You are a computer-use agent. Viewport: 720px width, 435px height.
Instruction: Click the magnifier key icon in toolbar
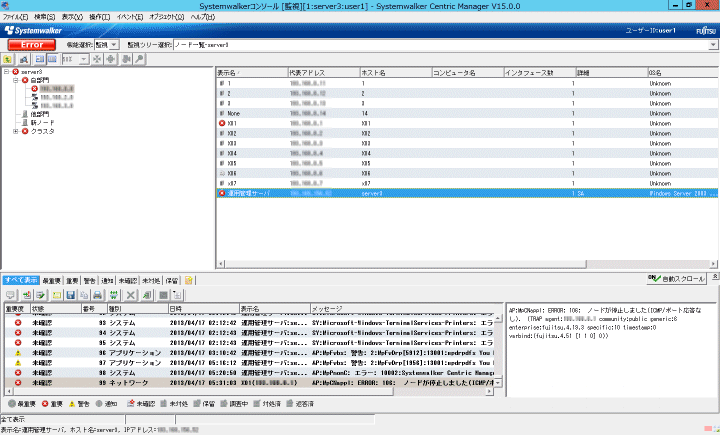139,59
